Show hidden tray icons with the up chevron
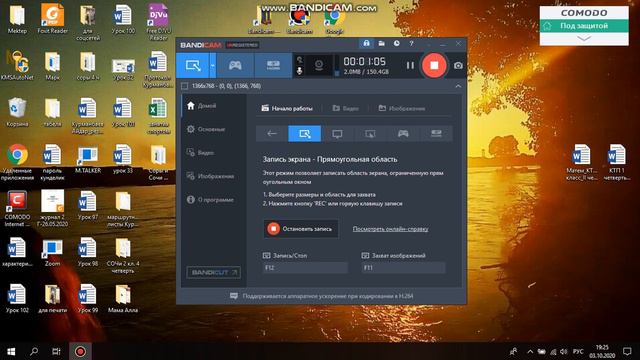Viewport: 640px width, 360px height. tap(530, 351)
